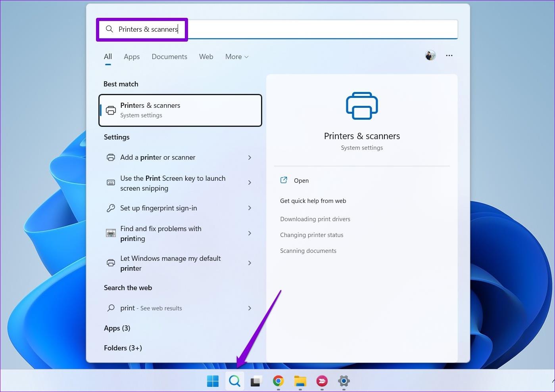Click the Get quick help from web link
Image resolution: width=555 pixels, height=392 pixels.
click(313, 201)
